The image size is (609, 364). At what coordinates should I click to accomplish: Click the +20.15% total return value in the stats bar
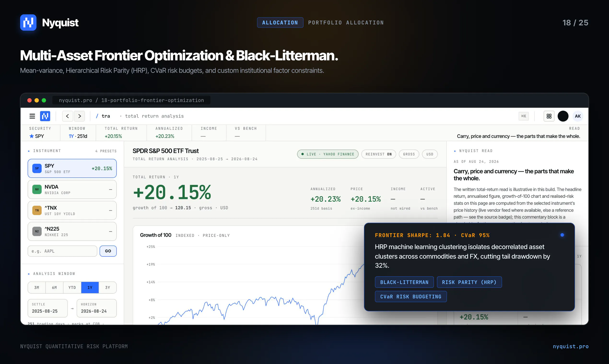click(113, 136)
